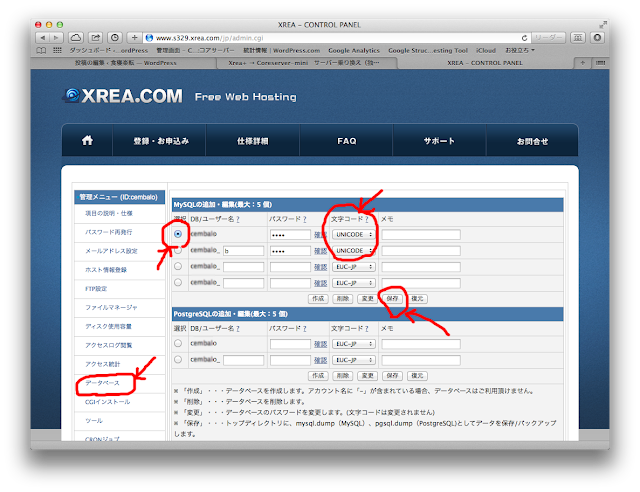The width and height of the screenshot is (640, 492).
Task: Open FTP設定 in the sidebar menu
Action: click(96, 289)
